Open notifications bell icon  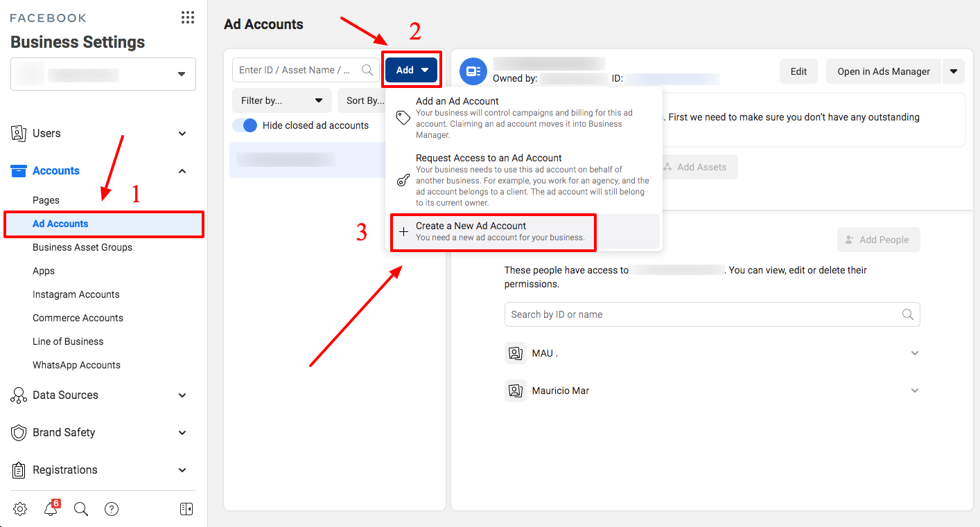click(x=51, y=509)
